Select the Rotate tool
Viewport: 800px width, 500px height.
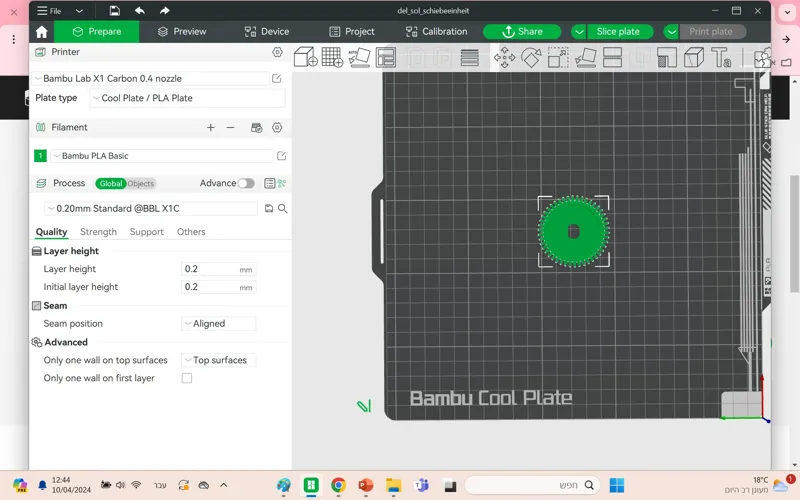[531, 57]
